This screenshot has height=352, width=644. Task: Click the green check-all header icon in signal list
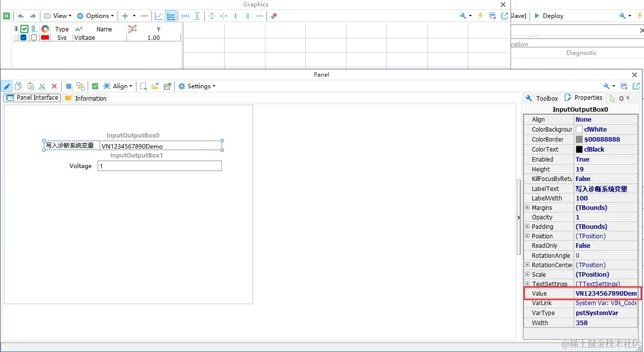click(24, 29)
